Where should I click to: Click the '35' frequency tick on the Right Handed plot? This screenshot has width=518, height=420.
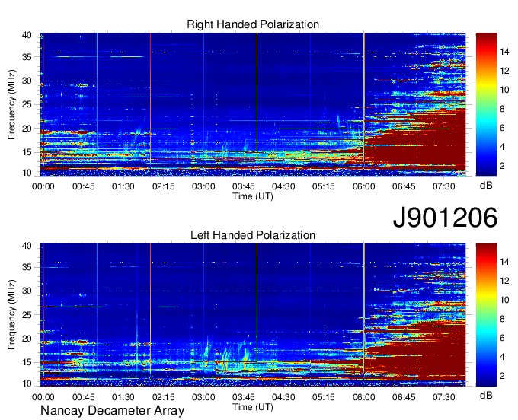point(27,57)
